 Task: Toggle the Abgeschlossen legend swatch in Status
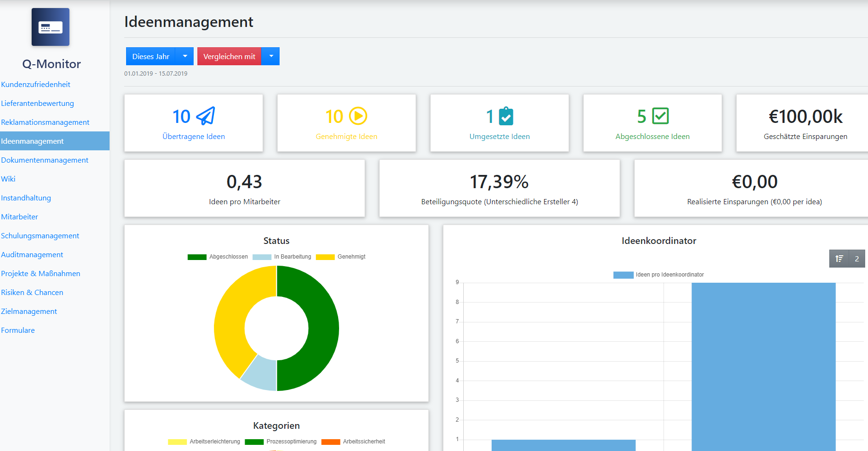(x=197, y=257)
